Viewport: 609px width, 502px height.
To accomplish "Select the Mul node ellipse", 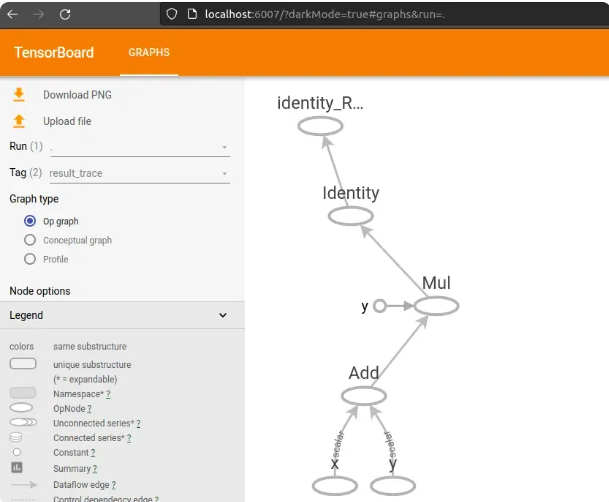I will tap(436, 306).
